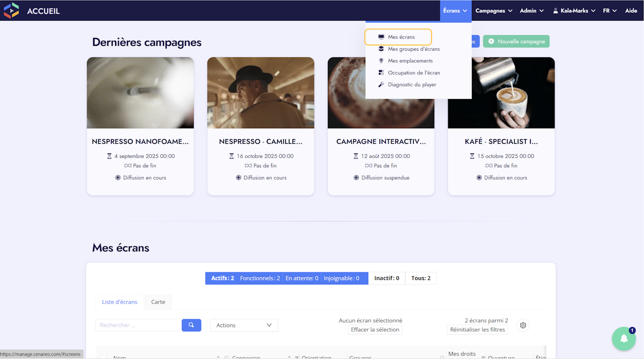Click the wrench icon for Diagnostic du player

381,84
